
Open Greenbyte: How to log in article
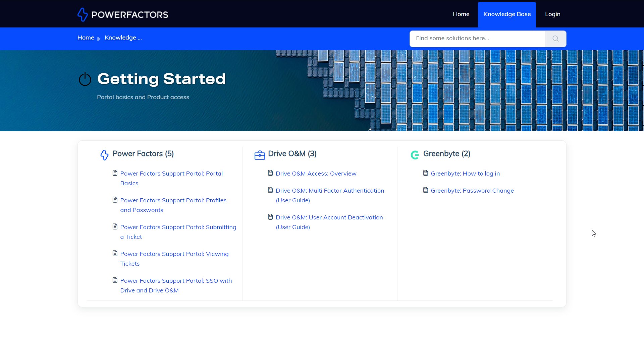tap(465, 174)
